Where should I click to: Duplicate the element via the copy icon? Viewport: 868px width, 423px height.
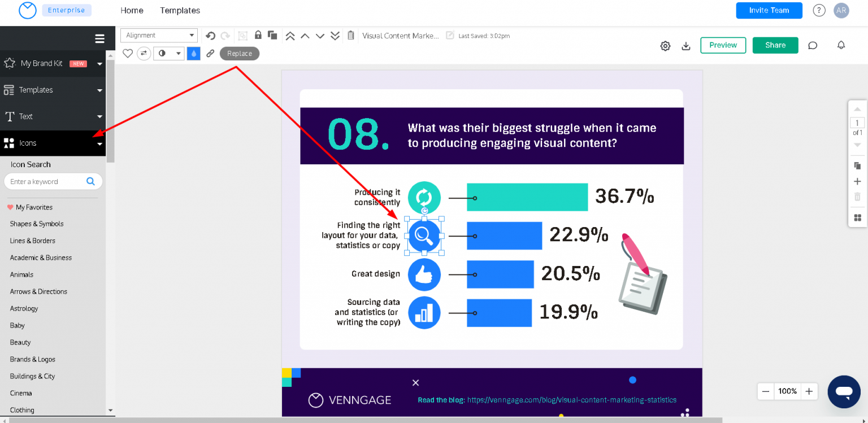(272, 35)
